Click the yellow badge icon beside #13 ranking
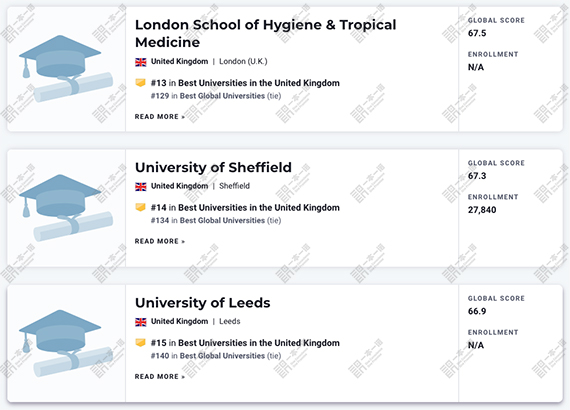 coord(140,83)
